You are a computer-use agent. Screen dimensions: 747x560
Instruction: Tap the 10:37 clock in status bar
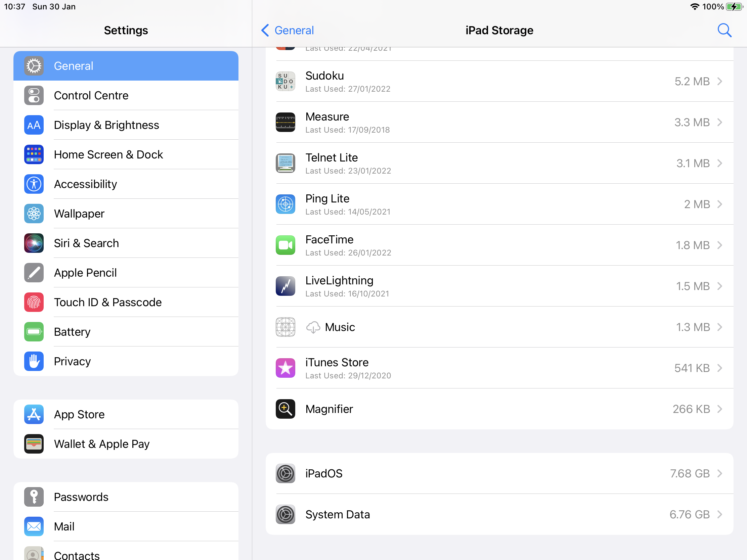[14, 7]
